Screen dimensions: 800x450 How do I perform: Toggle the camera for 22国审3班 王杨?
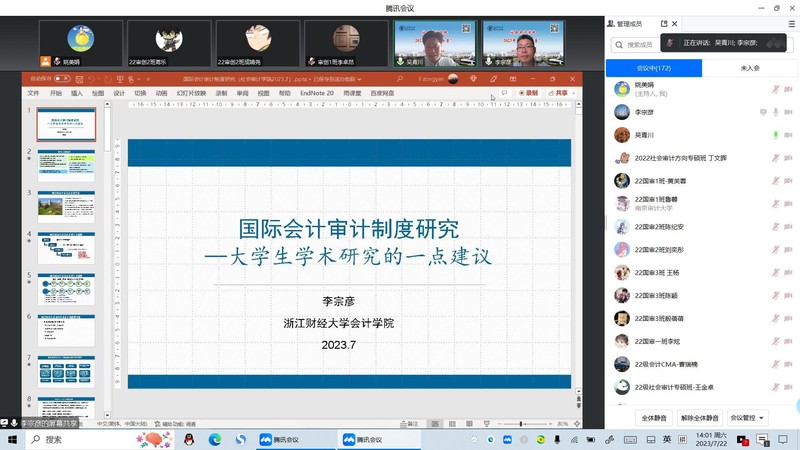point(789,272)
